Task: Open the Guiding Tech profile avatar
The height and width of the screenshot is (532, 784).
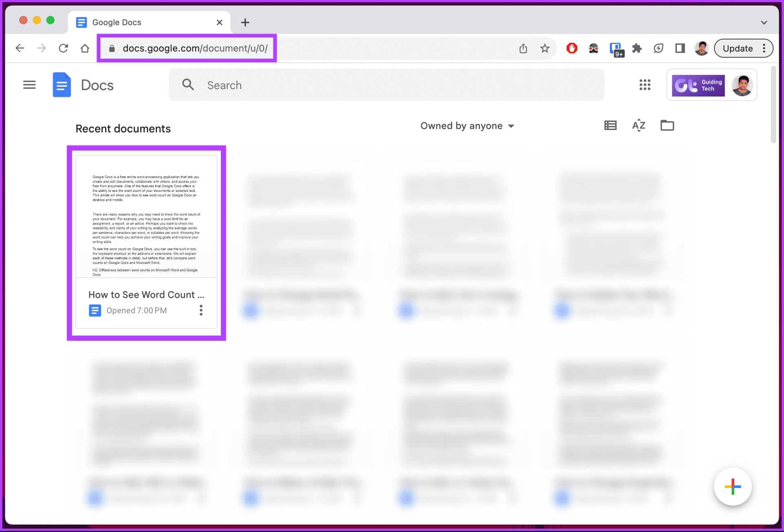Action: 742,85
